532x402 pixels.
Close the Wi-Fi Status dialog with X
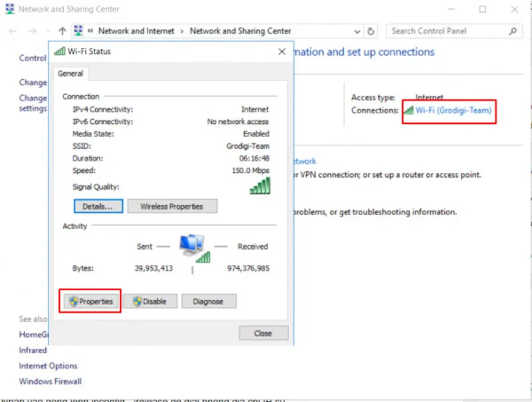coord(281,52)
